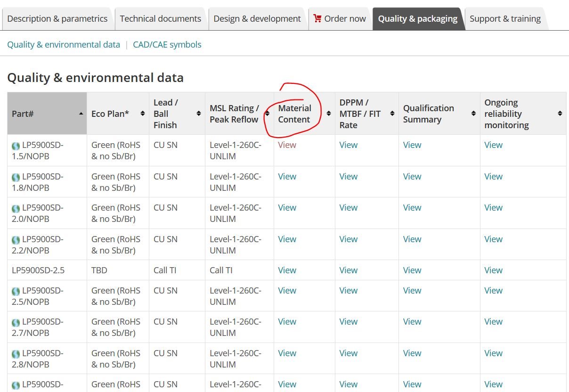This screenshot has width=569, height=392.
Task: View Ongoing reliability monitoring for LP5900SD-2.2/NOPB
Action: click(x=494, y=239)
